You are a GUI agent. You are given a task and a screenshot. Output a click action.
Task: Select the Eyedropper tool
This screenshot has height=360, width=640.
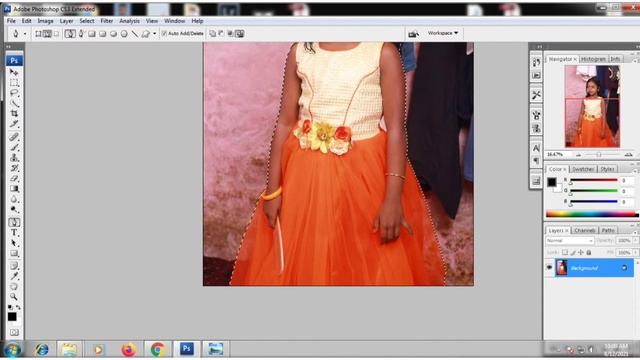[x=14, y=276]
